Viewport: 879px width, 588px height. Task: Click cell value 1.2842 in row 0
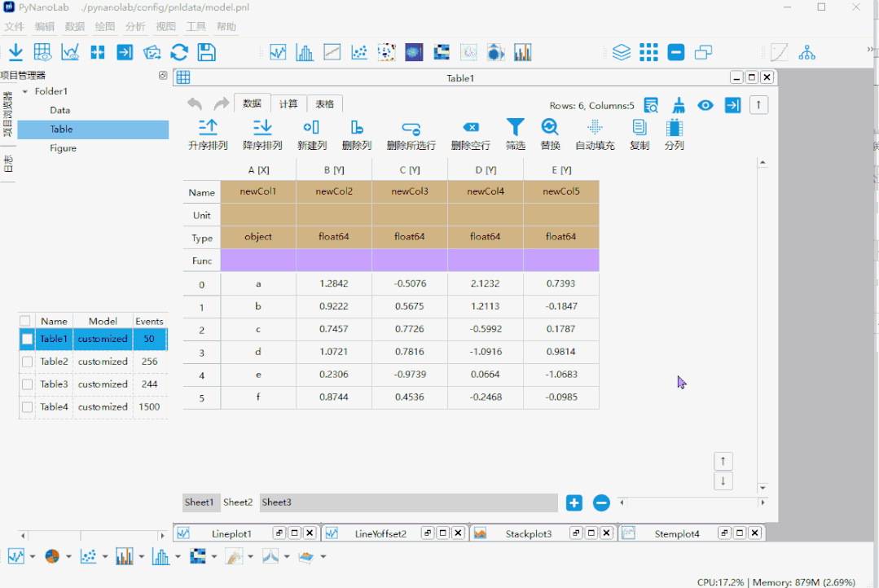[333, 283]
